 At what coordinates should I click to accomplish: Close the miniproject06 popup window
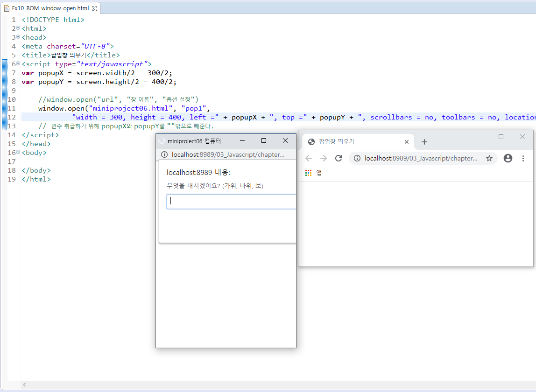pos(285,141)
